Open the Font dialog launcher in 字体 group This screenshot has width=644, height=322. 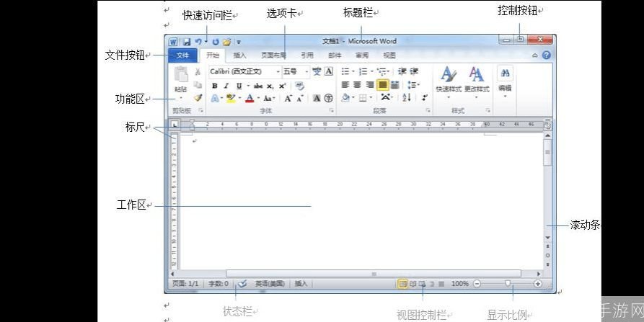331,111
